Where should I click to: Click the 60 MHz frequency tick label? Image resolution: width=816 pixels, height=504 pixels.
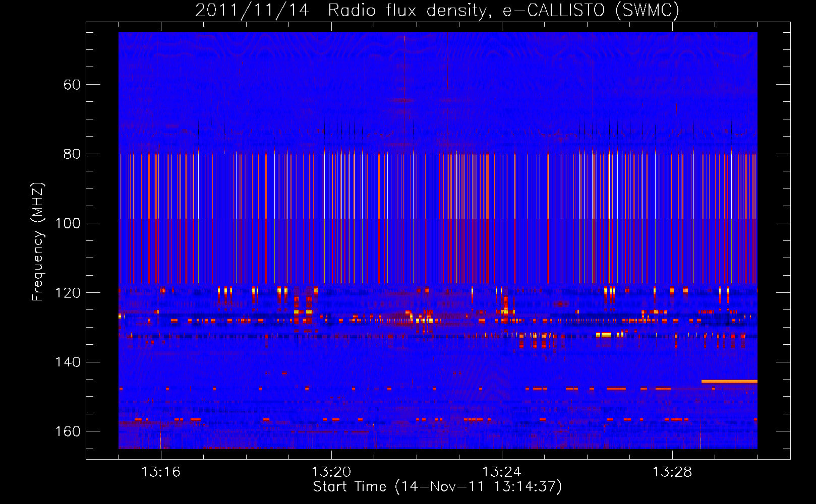[x=72, y=85]
